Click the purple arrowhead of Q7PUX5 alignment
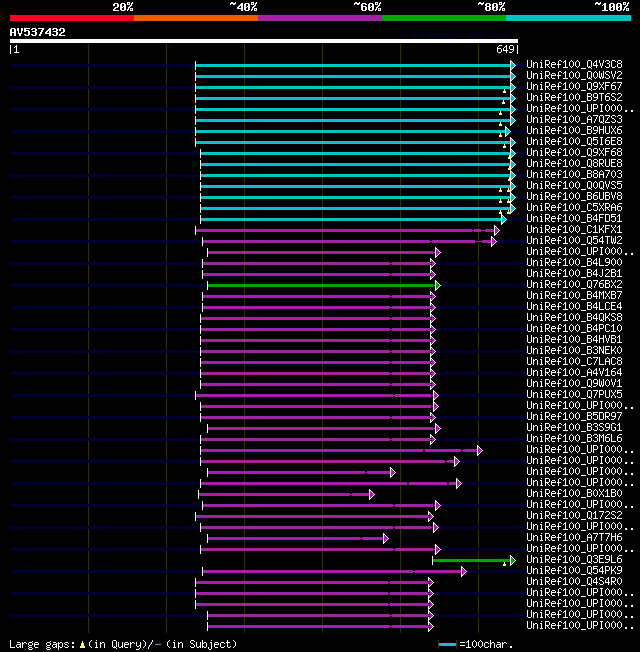The height and width of the screenshot is (652, 640). coord(436,395)
